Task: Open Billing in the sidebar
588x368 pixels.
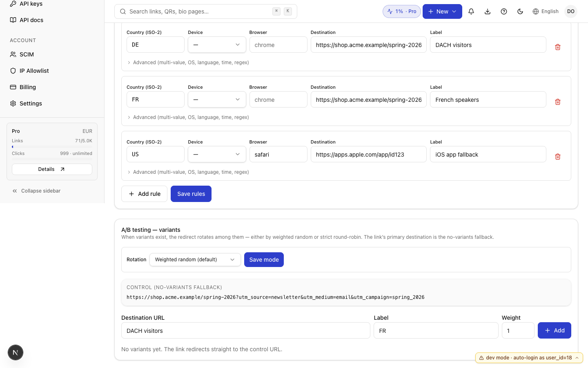Action: tap(23, 87)
